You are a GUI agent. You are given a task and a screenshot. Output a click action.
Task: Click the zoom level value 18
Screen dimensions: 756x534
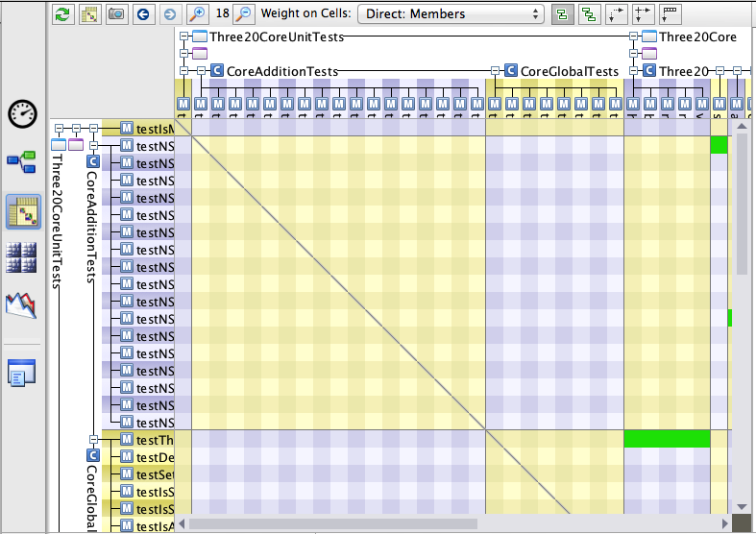tap(222, 13)
